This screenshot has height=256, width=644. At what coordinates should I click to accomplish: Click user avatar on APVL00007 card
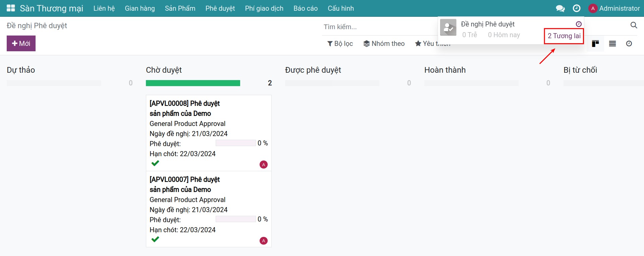pos(264,241)
